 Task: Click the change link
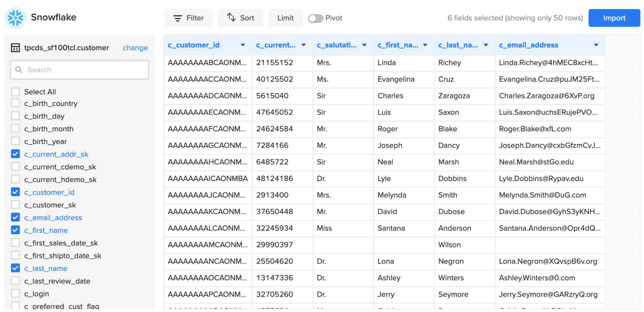135,48
